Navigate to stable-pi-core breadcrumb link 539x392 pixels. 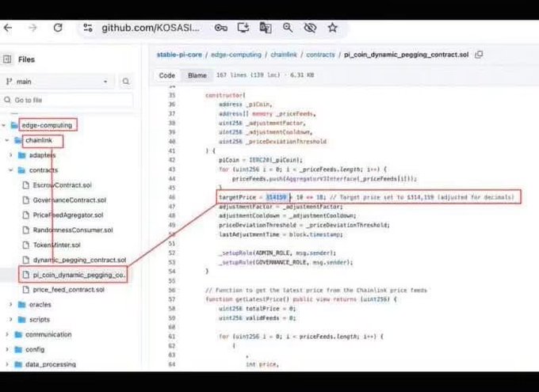[x=179, y=55]
